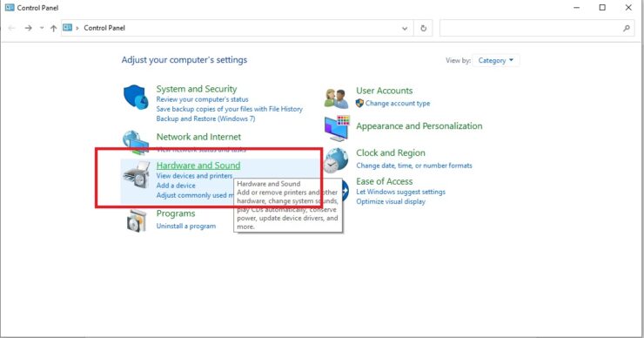Go forward with the right arrow

(x=28, y=28)
